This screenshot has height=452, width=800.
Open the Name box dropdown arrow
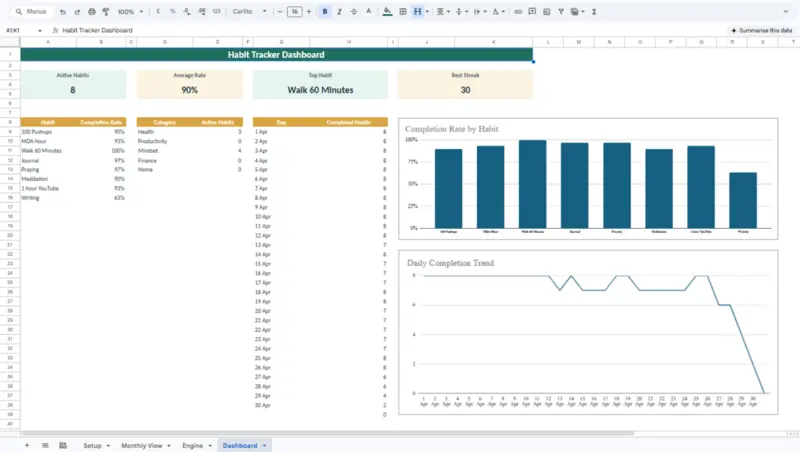coord(40,31)
